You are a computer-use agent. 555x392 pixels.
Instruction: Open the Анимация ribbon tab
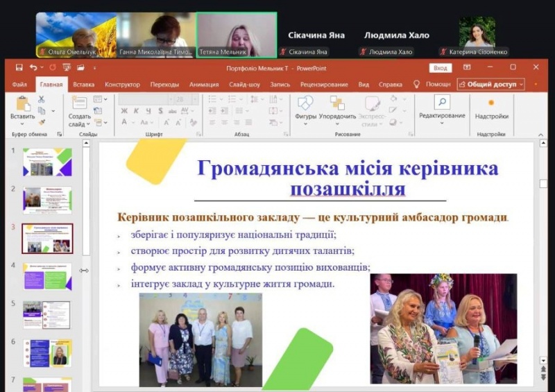coord(204,85)
